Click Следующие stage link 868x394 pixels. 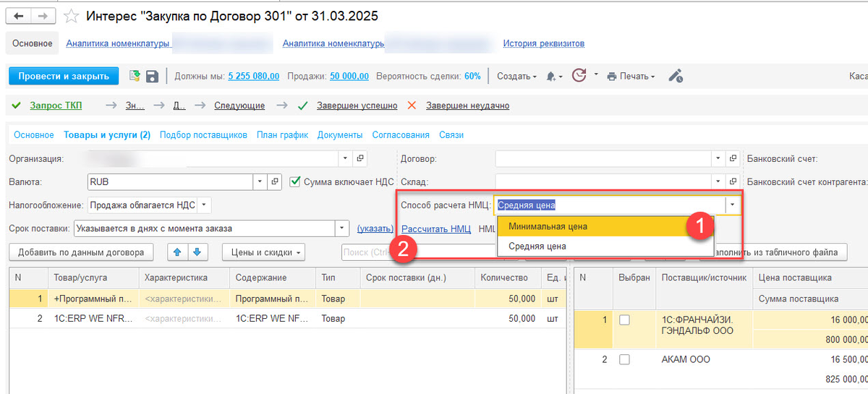(239, 106)
